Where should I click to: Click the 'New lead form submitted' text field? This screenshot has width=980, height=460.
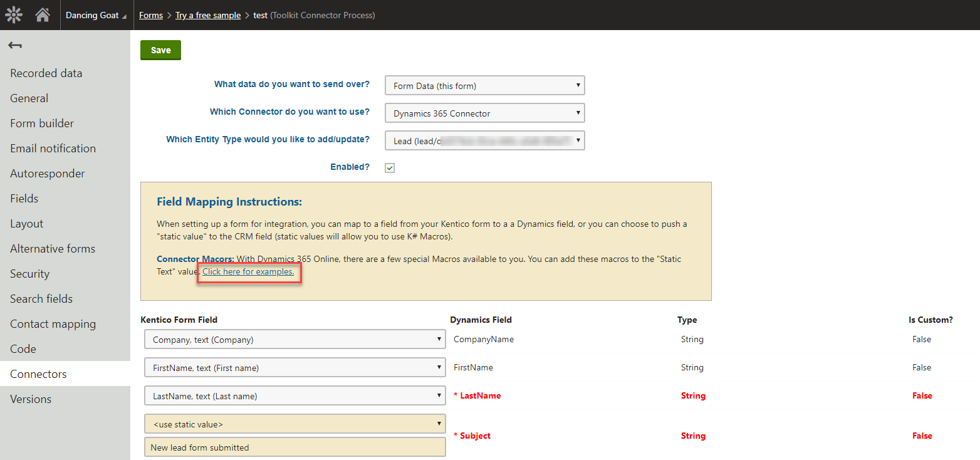[295, 447]
